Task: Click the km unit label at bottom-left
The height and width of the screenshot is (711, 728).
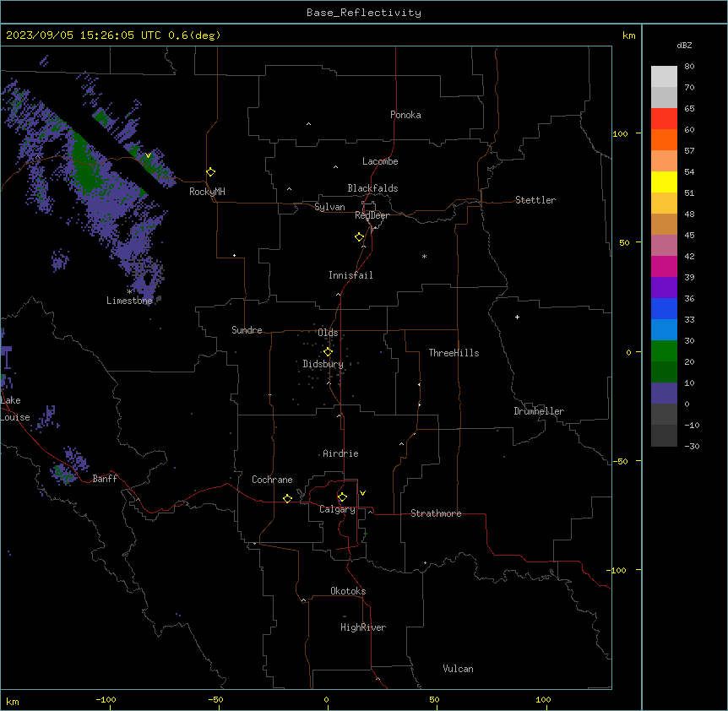Action: 13,702
